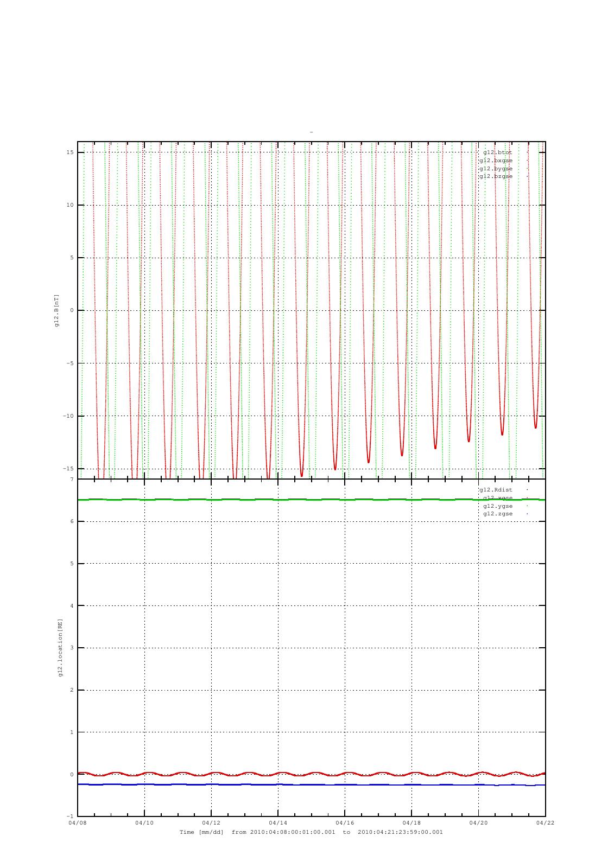Click the -1 tick on the location axis
The image size is (614, 868).
[x=70, y=816]
